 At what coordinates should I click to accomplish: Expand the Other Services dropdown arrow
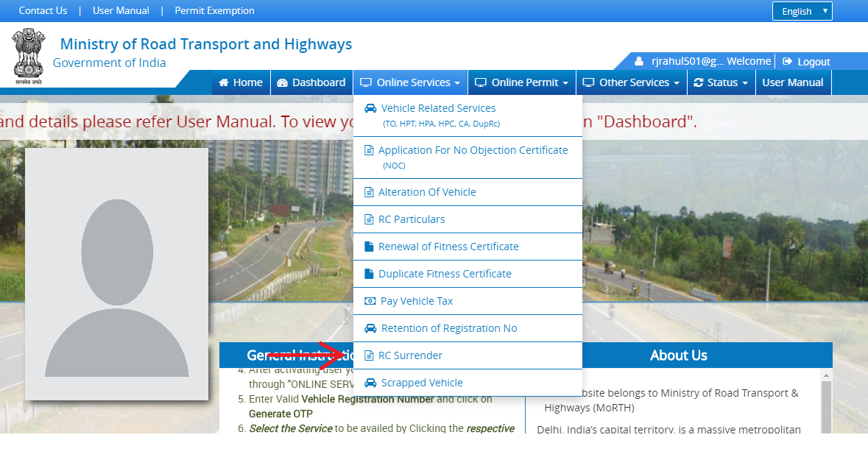pyautogui.click(x=677, y=83)
